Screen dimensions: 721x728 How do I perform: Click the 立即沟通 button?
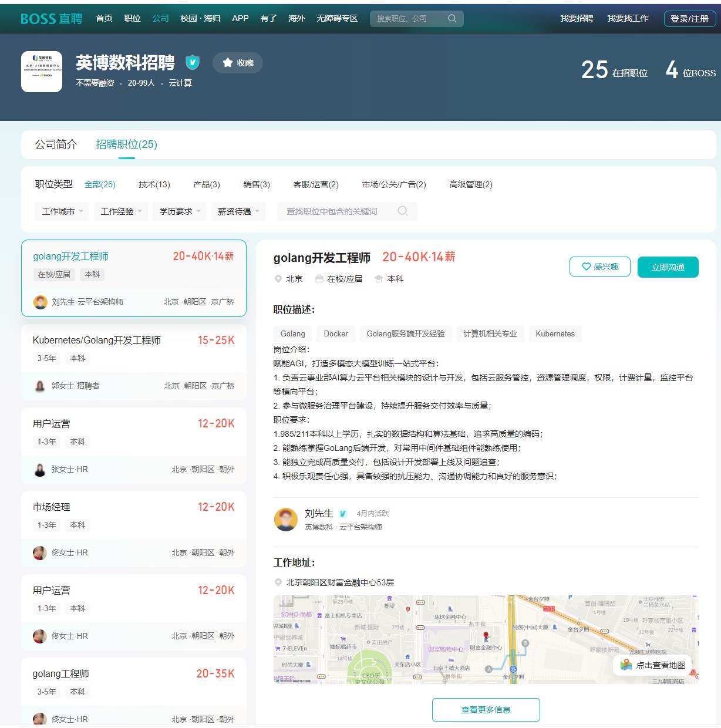point(668,267)
